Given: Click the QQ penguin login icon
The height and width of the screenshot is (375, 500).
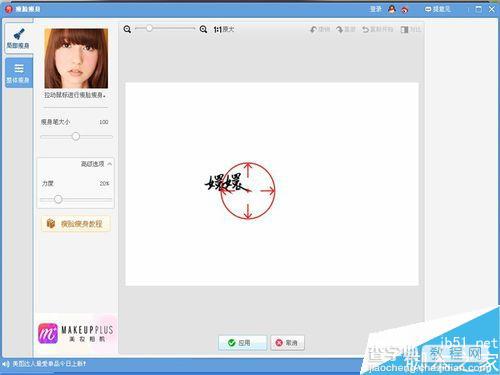Looking at the screenshot, I should click(x=392, y=9).
